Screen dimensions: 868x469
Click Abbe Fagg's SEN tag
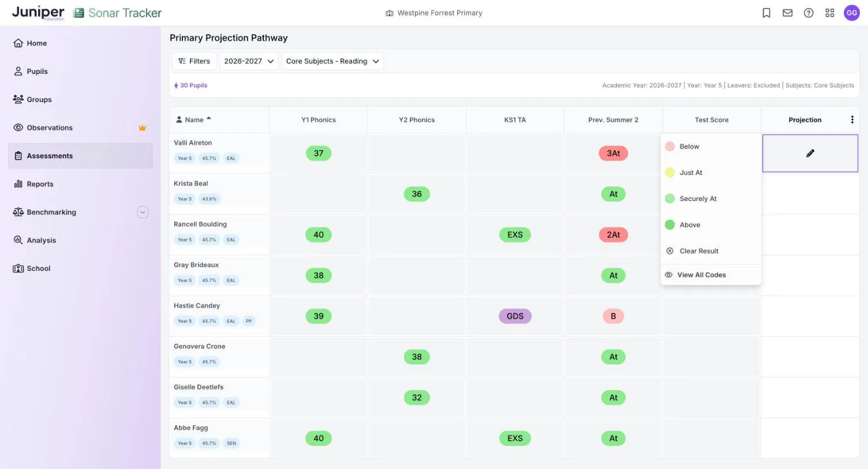pos(231,444)
